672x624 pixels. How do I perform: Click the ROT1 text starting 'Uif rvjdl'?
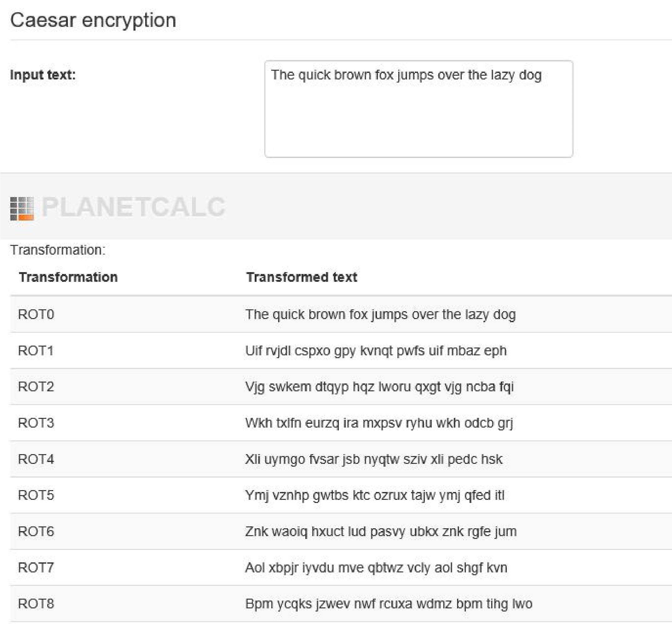(376, 351)
